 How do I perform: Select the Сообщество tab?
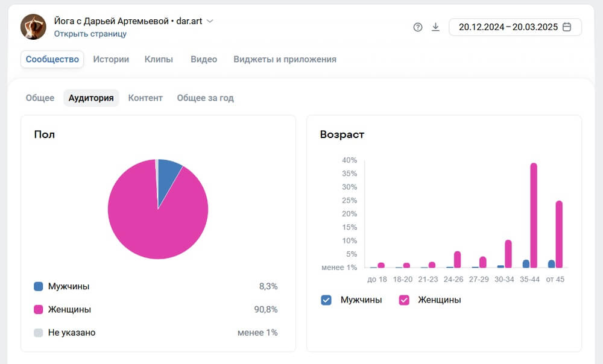point(52,59)
